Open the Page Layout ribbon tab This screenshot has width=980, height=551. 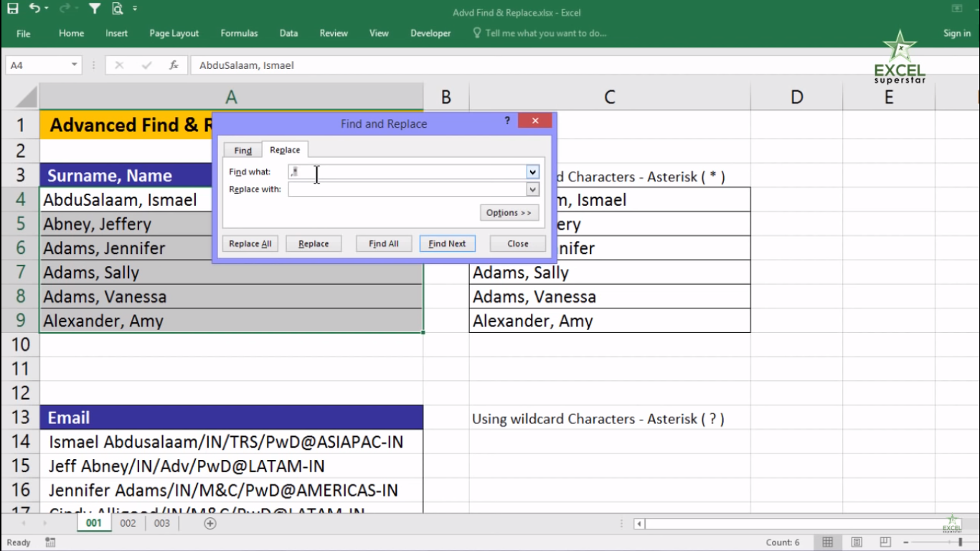click(174, 33)
